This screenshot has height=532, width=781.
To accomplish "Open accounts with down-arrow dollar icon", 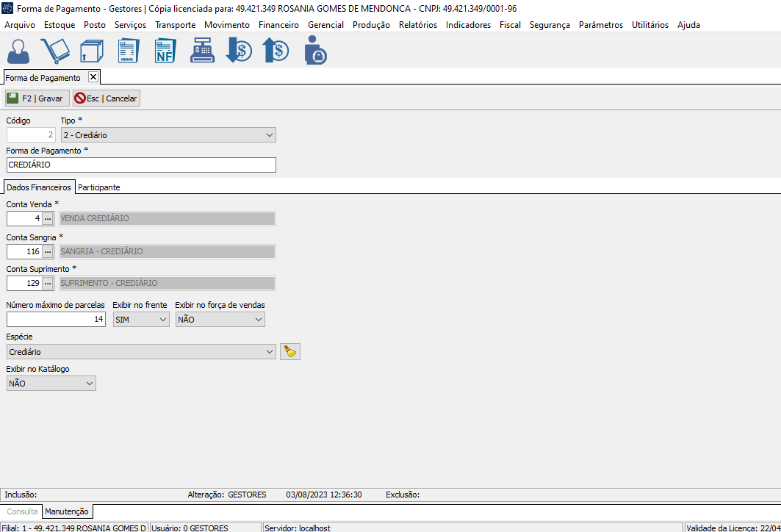I will point(239,51).
